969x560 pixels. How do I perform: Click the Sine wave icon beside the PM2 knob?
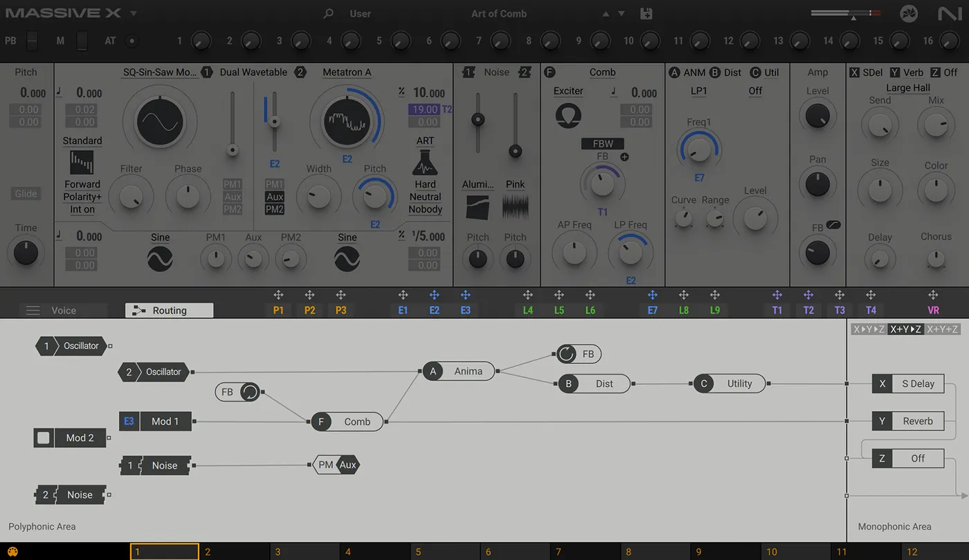(x=347, y=259)
